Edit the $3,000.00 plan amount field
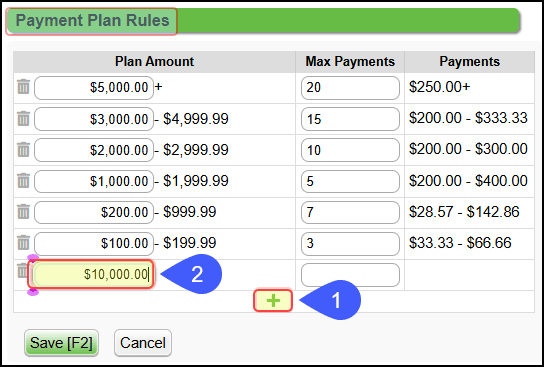This screenshot has width=544, height=367. (x=94, y=119)
